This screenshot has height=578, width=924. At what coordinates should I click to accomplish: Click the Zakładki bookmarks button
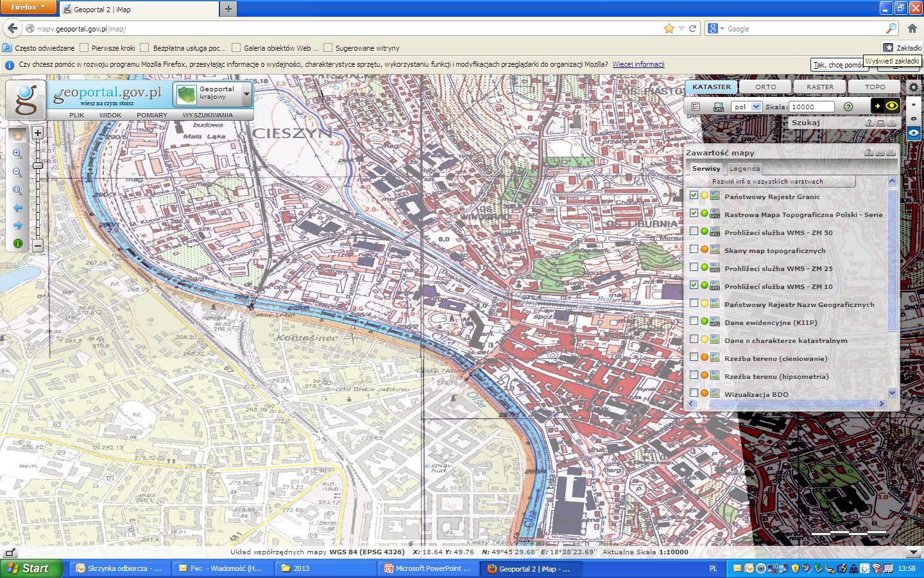pos(903,48)
